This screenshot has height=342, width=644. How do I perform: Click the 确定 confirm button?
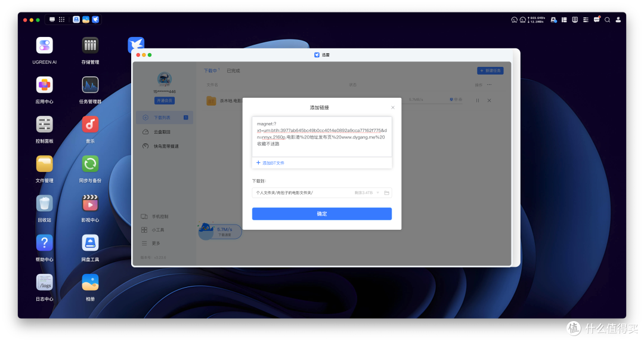click(321, 214)
